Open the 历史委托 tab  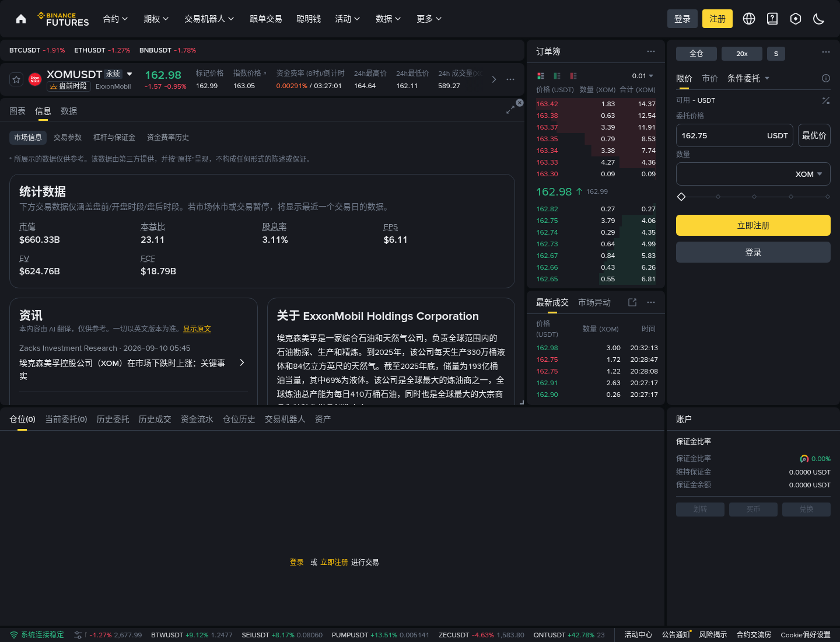coord(113,419)
